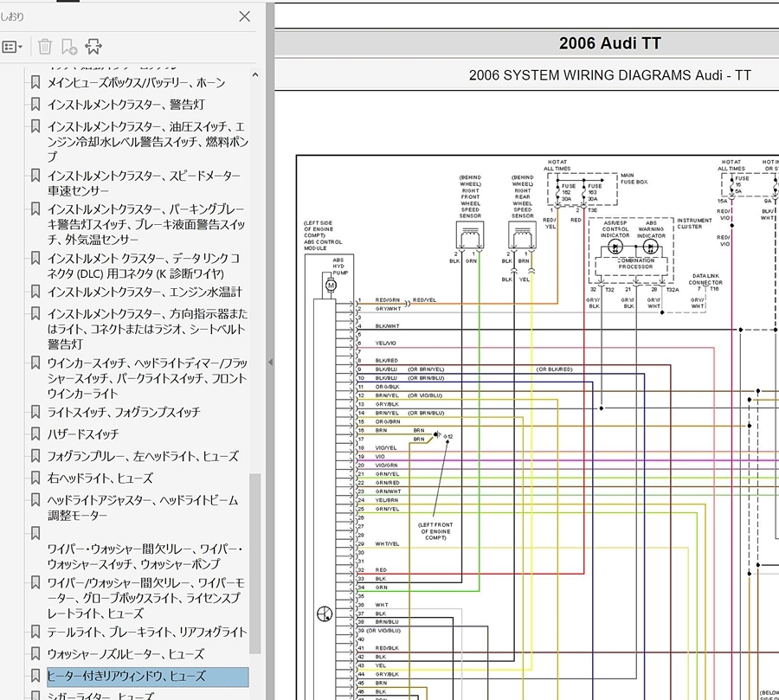Click the DATA LINK CONNECTOR label

point(705,279)
